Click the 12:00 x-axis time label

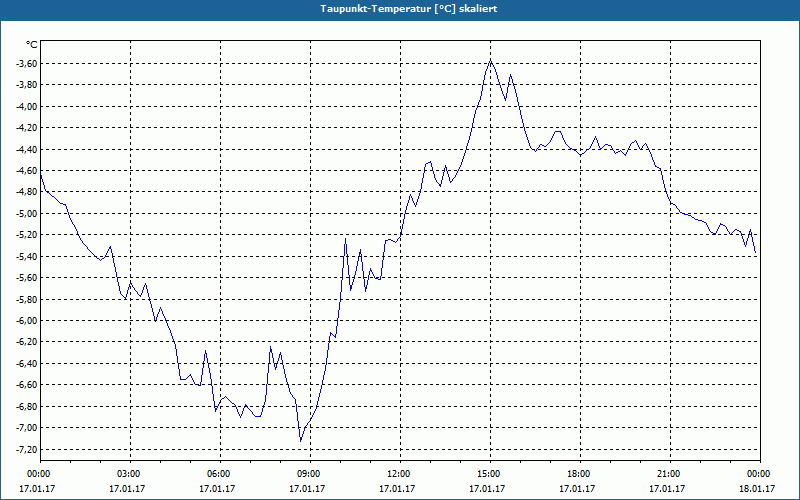pyautogui.click(x=397, y=474)
